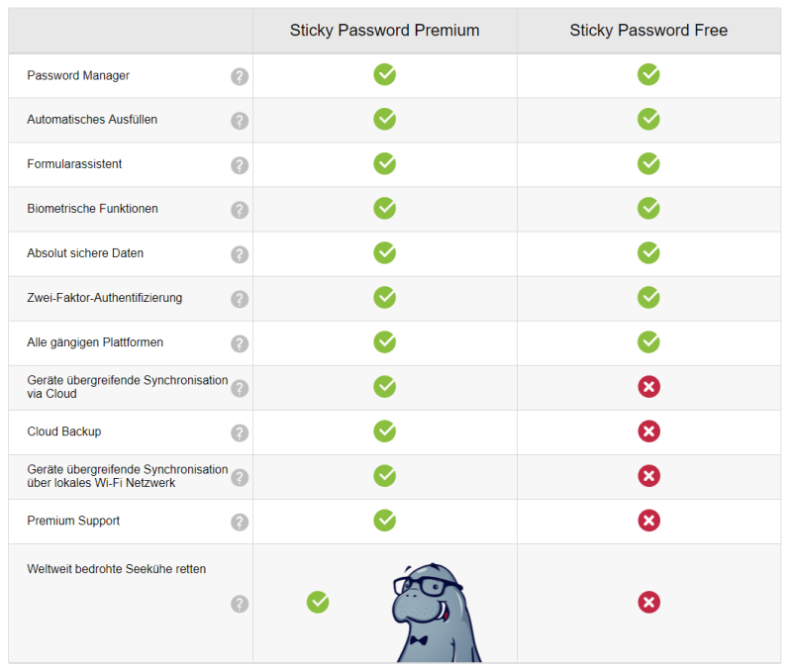Click help icon beside Automatisches Ausfüllen

240,121
